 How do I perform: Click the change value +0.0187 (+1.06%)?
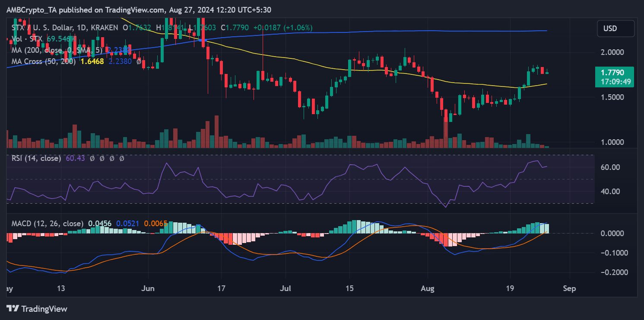coord(283,28)
